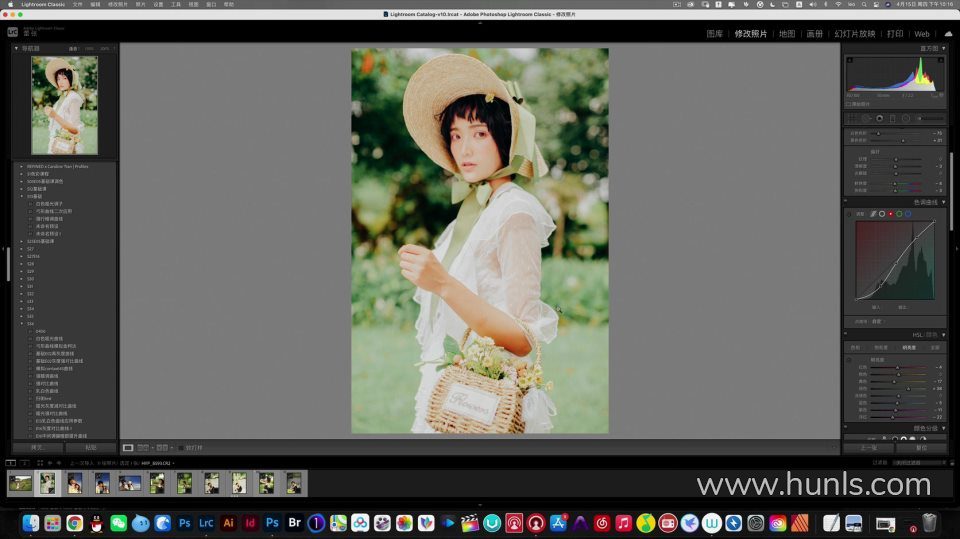Open the Trash in the Dock

(929, 523)
